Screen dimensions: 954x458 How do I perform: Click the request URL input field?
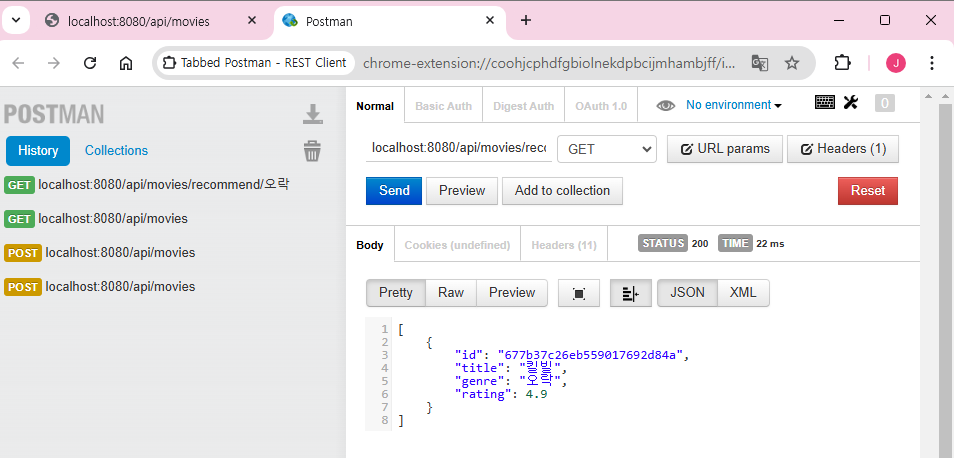pos(459,149)
